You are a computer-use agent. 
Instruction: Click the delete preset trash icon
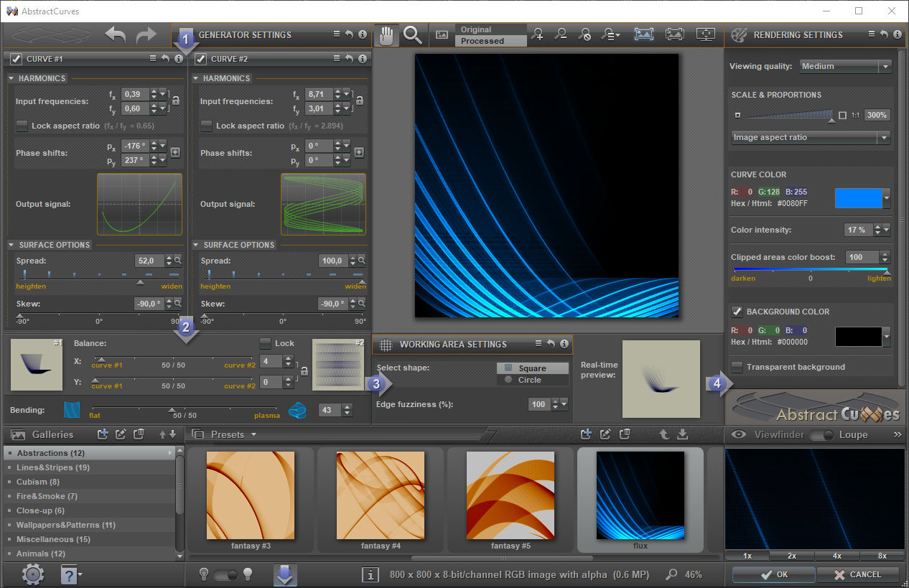click(625, 434)
